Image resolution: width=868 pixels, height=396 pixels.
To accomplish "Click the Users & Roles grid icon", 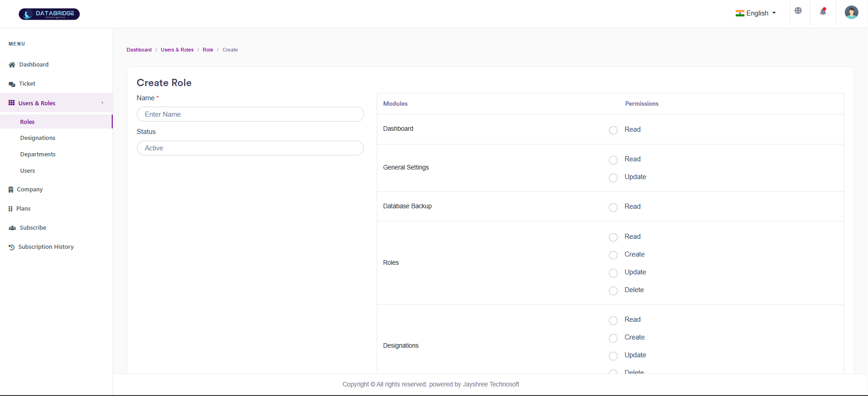I will [x=11, y=103].
